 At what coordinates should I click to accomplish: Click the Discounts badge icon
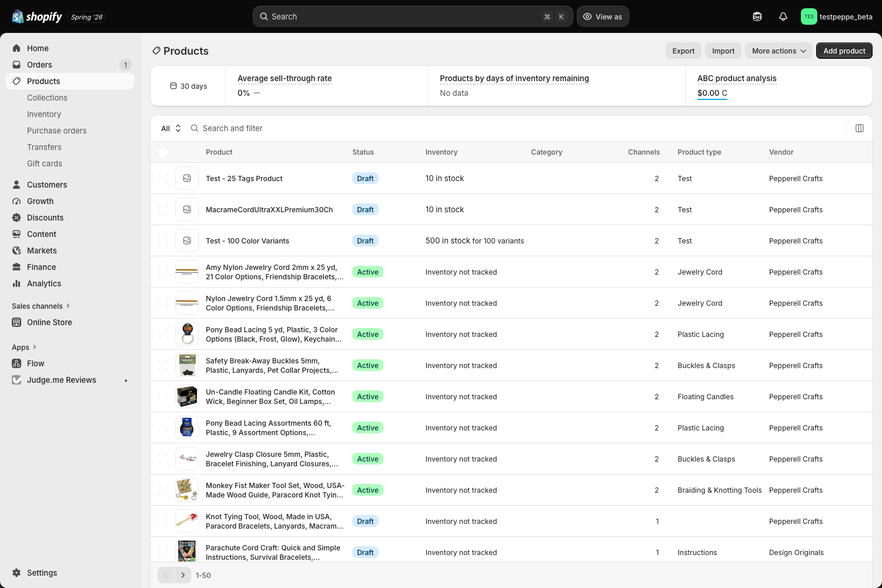pos(16,218)
